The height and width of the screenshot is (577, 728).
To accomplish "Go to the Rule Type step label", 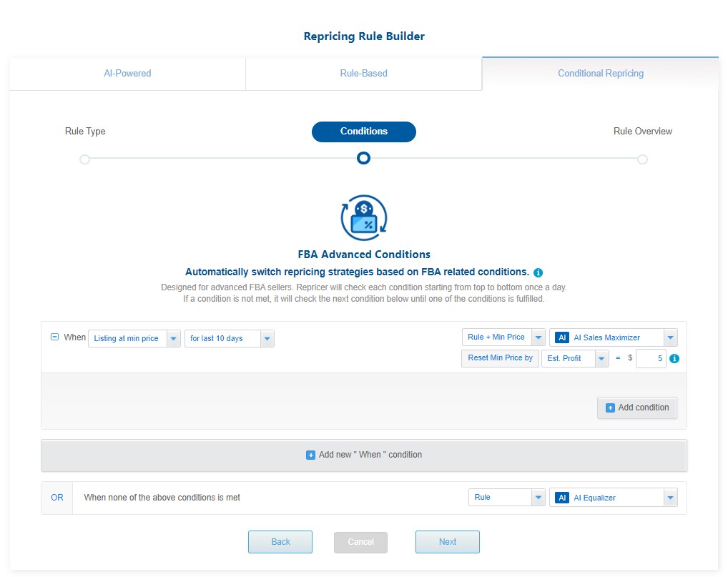I will click(85, 132).
